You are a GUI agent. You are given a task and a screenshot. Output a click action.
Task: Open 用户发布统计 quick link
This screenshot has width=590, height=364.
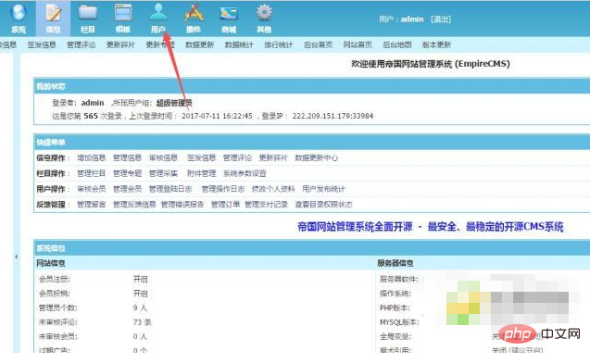point(323,189)
